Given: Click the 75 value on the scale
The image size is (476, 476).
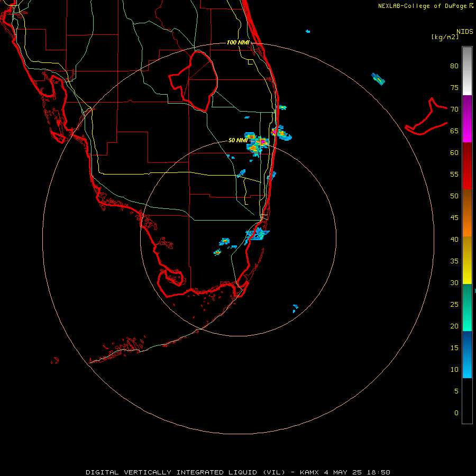Looking at the screenshot, I should click(x=454, y=87).
